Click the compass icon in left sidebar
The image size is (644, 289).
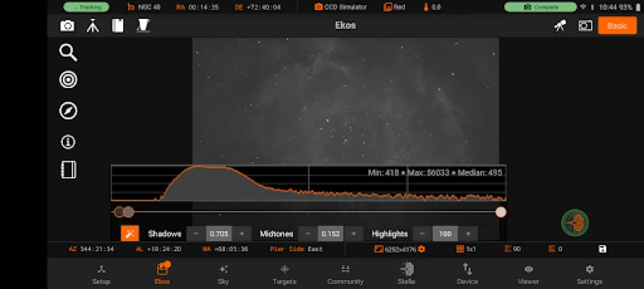point(68,111)
